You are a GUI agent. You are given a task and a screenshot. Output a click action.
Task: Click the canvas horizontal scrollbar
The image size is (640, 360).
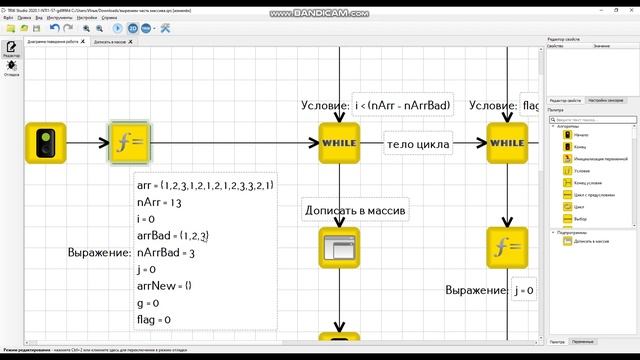click(282, 342)
